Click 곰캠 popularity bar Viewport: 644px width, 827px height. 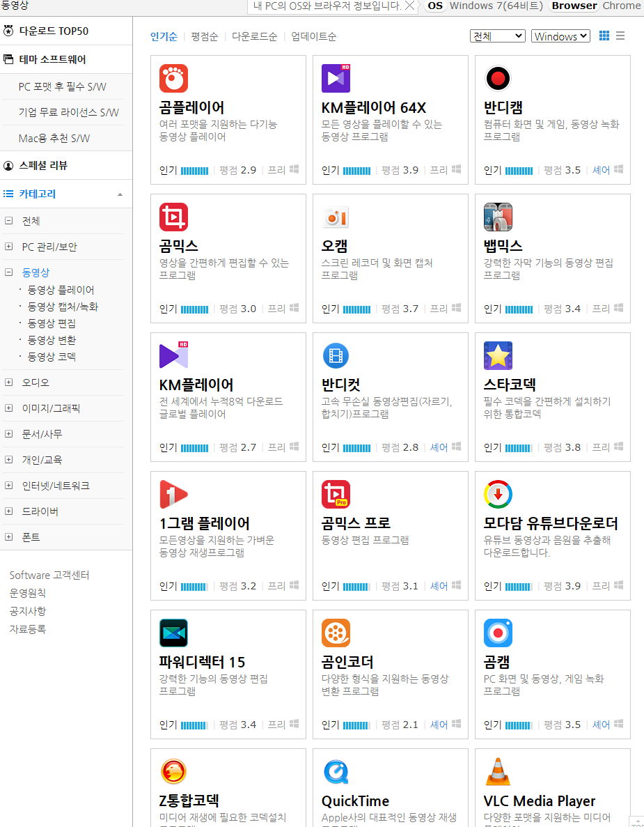pos(519,725)
